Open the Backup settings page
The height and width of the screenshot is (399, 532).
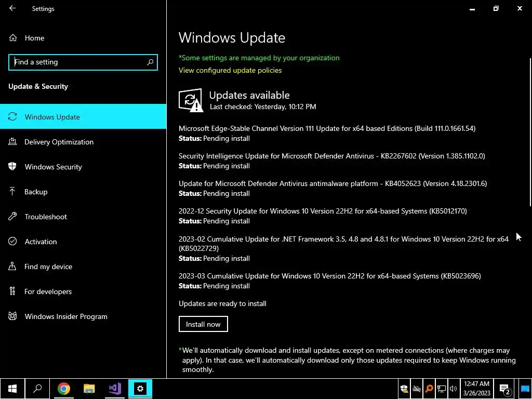tap(83, 192)
